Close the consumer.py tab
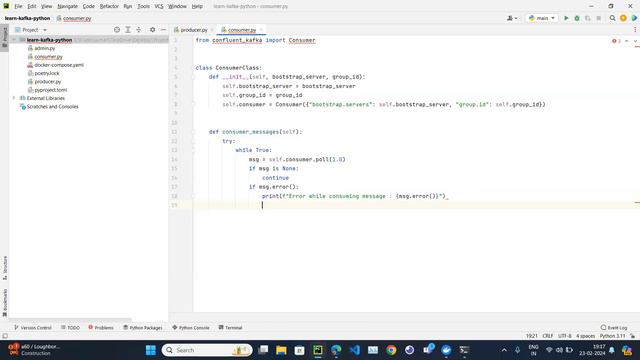 [261, 30]
